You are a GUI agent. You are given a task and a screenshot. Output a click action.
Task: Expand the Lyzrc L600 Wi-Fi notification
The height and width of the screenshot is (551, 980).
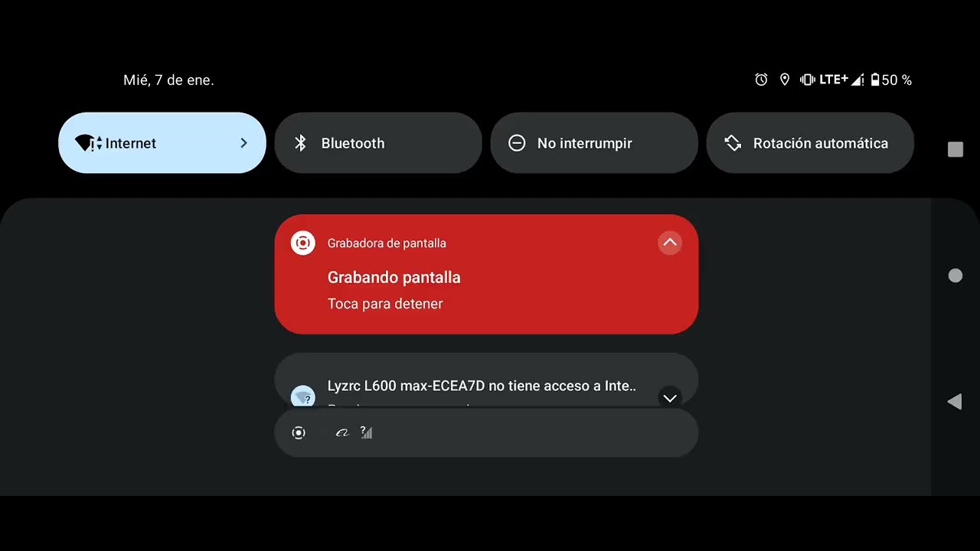coord(670,398)
